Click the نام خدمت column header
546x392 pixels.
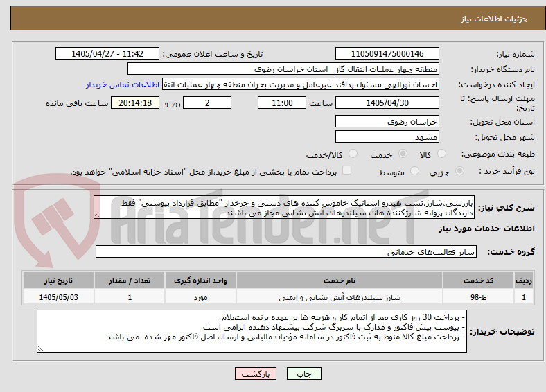click(340, 280)
